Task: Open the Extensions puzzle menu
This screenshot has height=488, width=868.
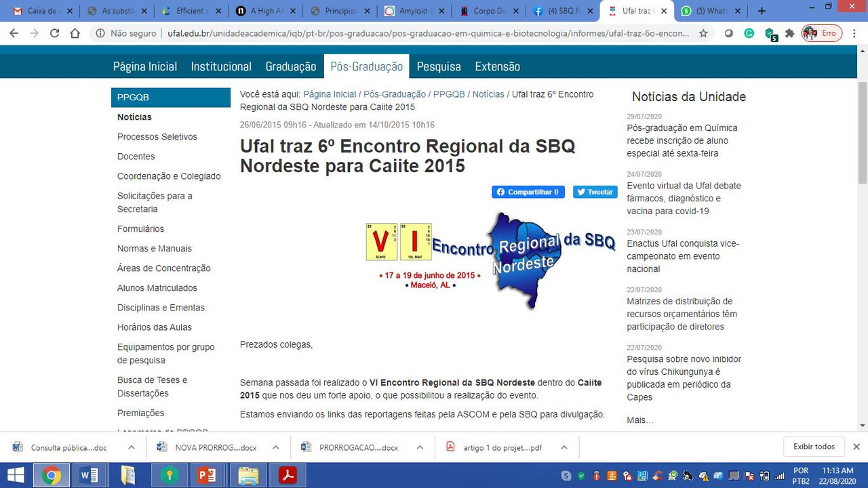Action: coord(790,33)
